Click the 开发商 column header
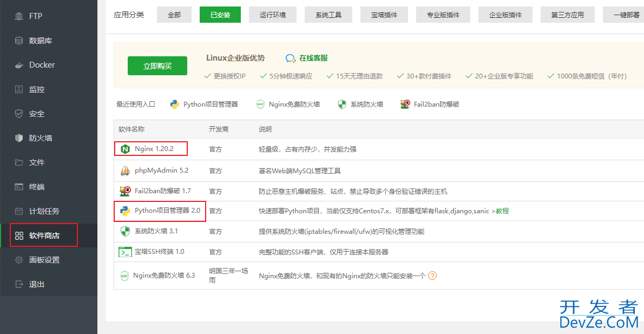 (x=219, y=129)
